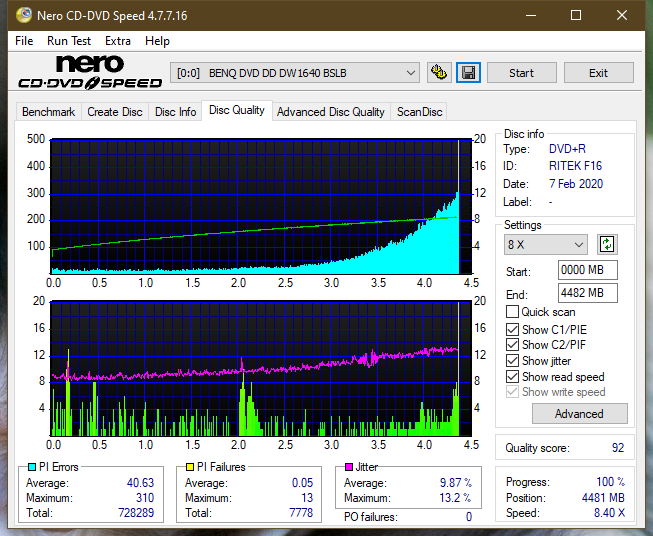This screenshot has height=536, width=653.
Task: Switch to the Benchmark tab
Action: pyautogui.click(x=49, y=112)
